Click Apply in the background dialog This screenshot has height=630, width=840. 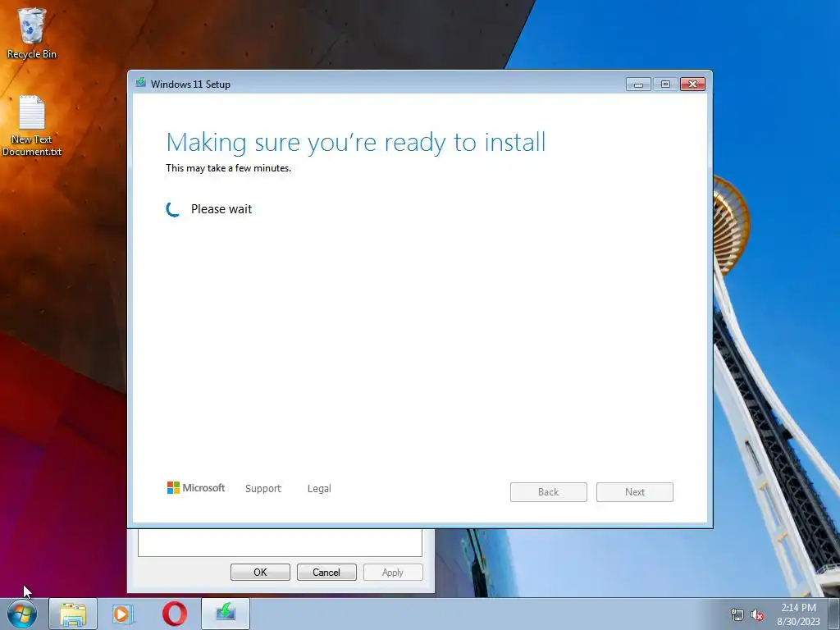[393, 572]
